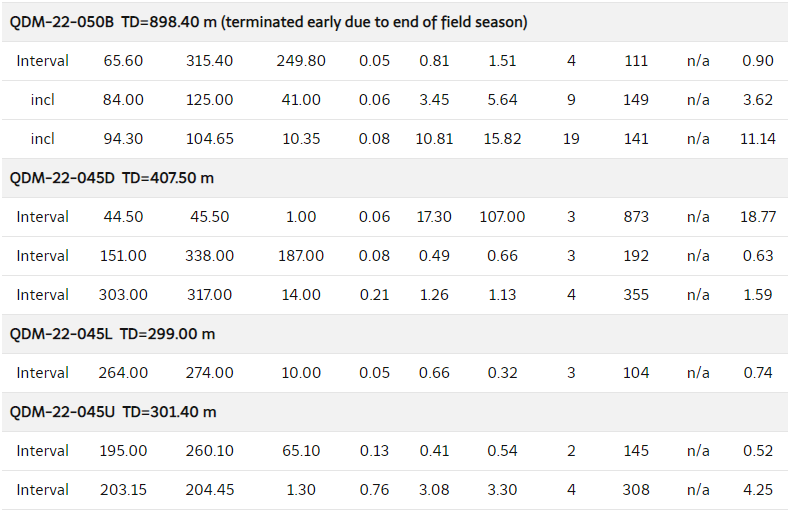Click the 4.25 value in bottom row
Screen dimensions: 792x512
(758, 490)
